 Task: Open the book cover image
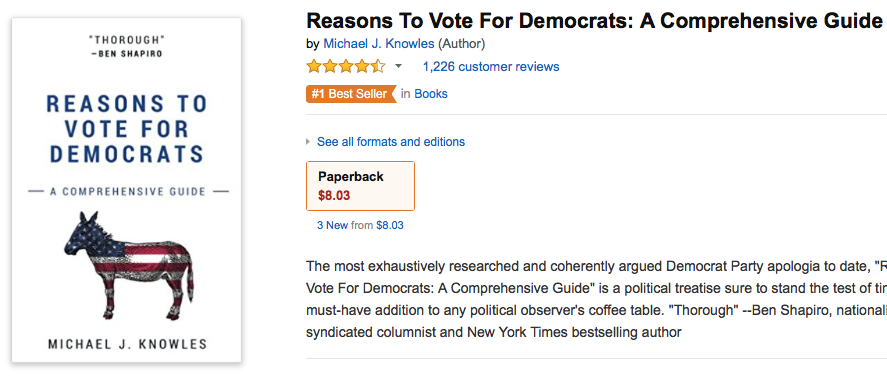tap(127, 190)
